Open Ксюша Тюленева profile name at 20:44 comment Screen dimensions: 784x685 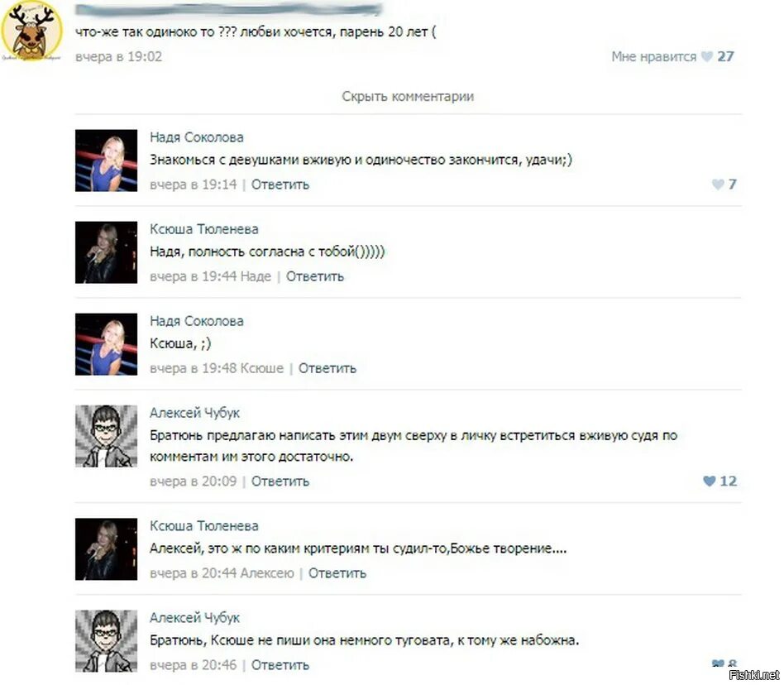tap(204, 526)
